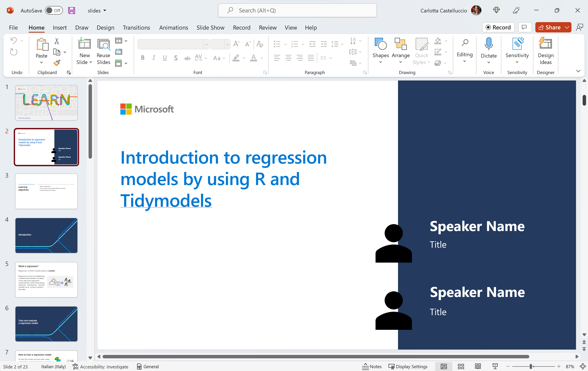Expand the Share button dropdown arrow

click(567, 27)
